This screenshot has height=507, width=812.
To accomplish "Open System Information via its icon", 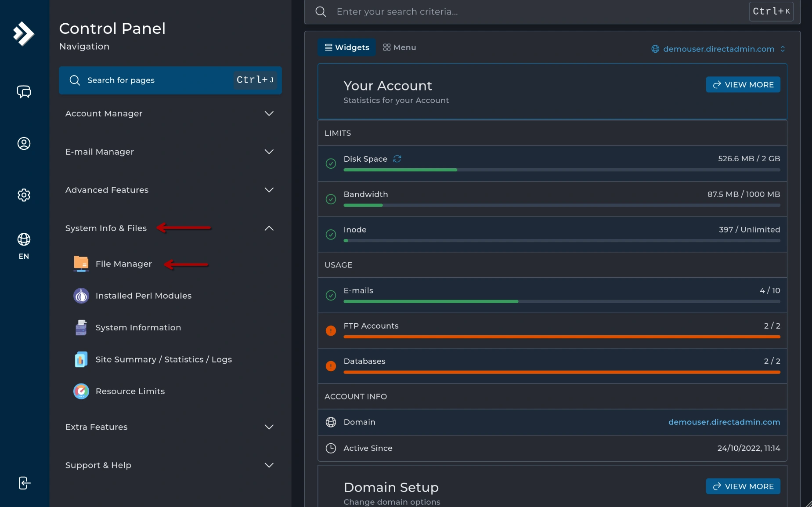I will point(81,327).
